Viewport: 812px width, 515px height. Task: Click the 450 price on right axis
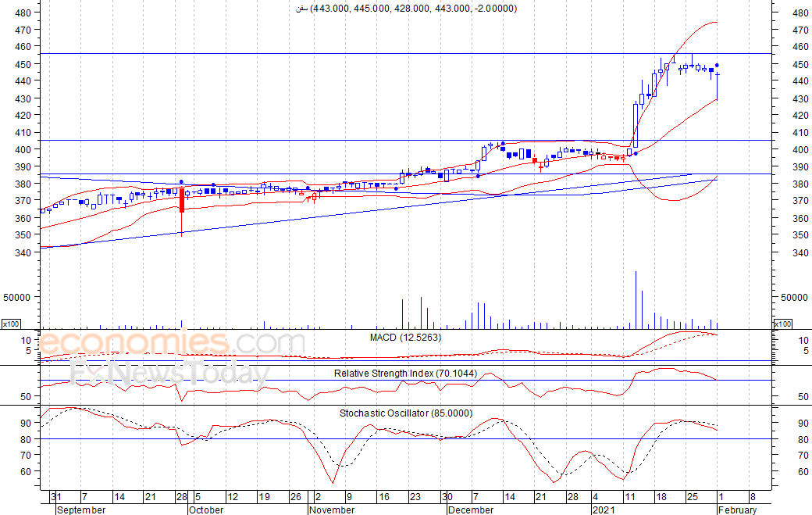[800, 65]
